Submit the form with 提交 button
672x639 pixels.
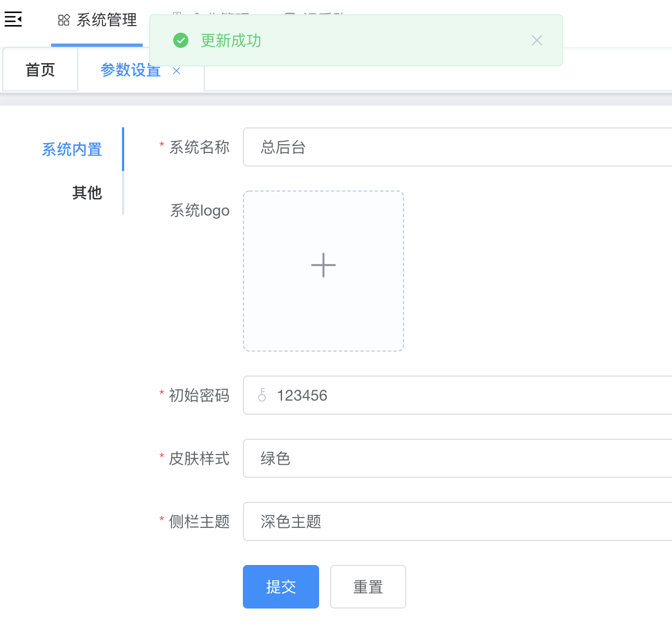point(280,587)
